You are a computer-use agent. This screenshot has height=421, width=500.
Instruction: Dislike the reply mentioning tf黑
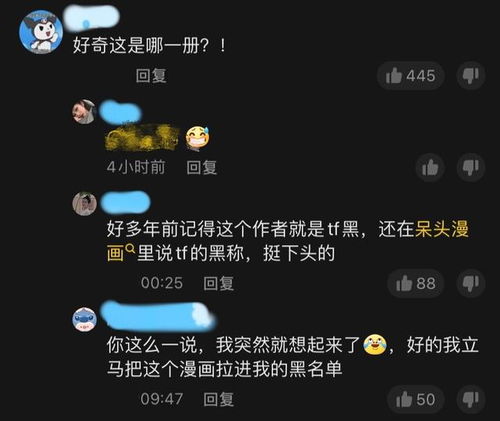[x=470, y=284]
